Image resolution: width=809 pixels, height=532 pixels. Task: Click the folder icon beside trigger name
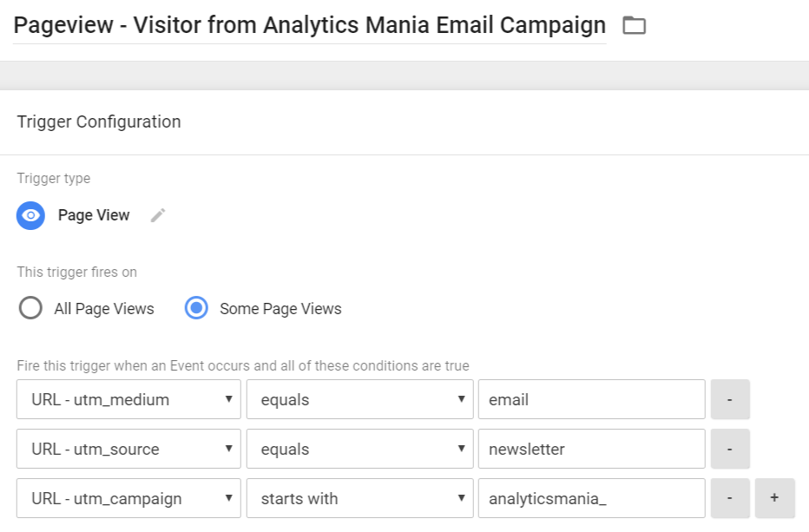635,26
